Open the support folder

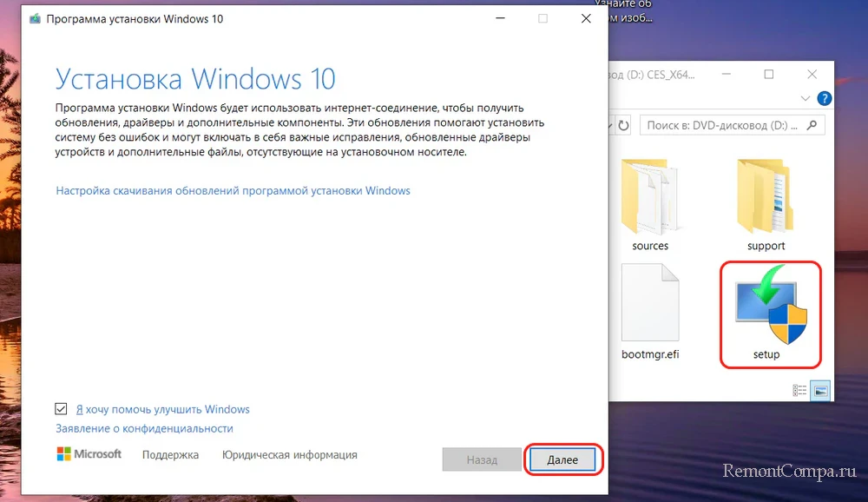coord(766,202)
